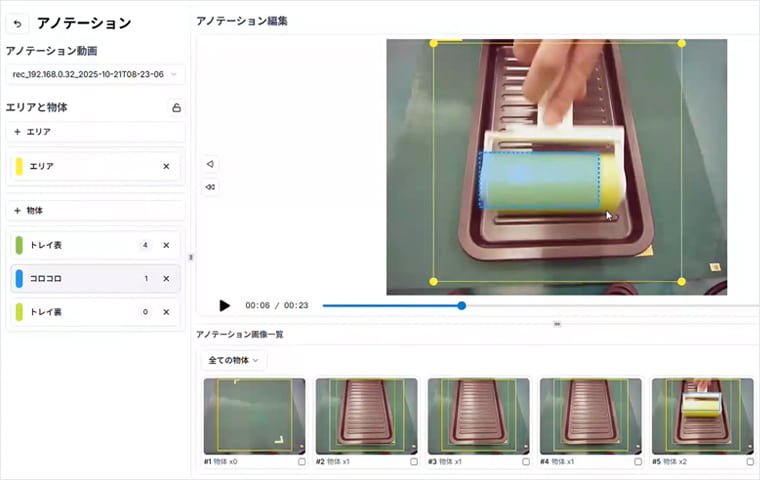Viewport: 760px width, 480px height.
Task: Check the checkbox for image #4
Action: coord(638,462)
